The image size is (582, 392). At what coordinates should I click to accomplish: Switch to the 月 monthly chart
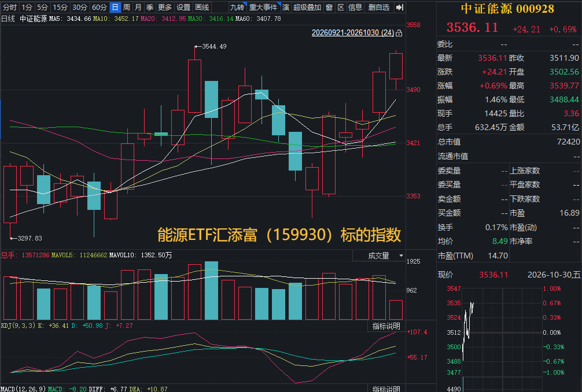[x=138, y=7]
